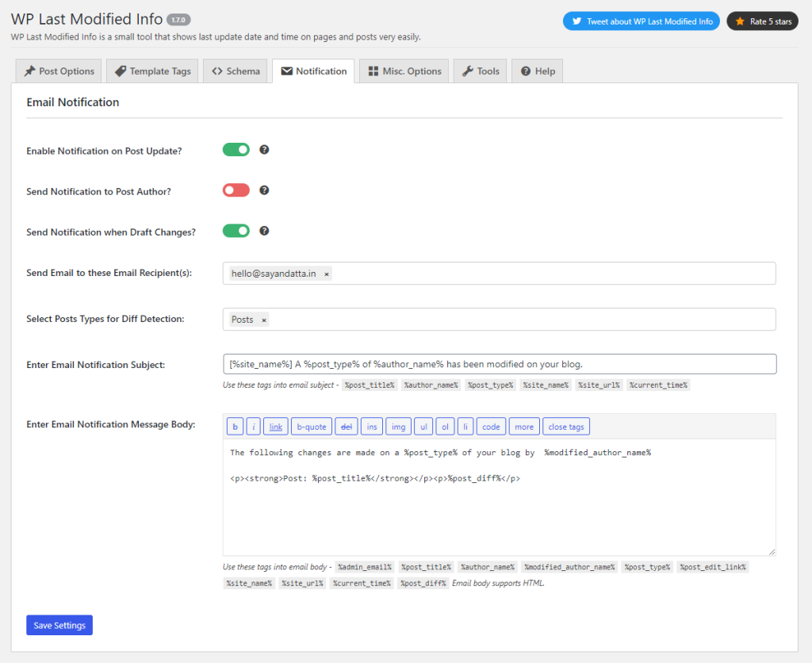Image resolution: width=812 pixels, height=663 pixels.
Task: Click %author_name% subject tag
Action: point(431,385)
